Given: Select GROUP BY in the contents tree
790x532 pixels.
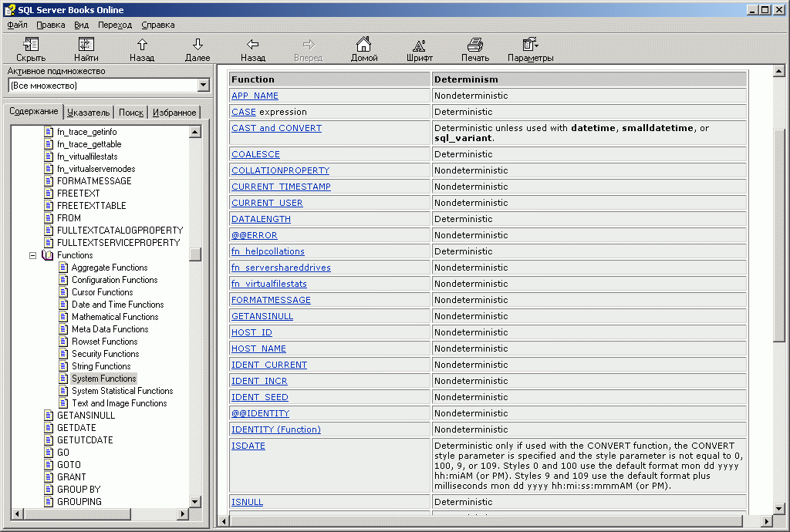Looking at the screenshot, I should click(x=79, y=490).
